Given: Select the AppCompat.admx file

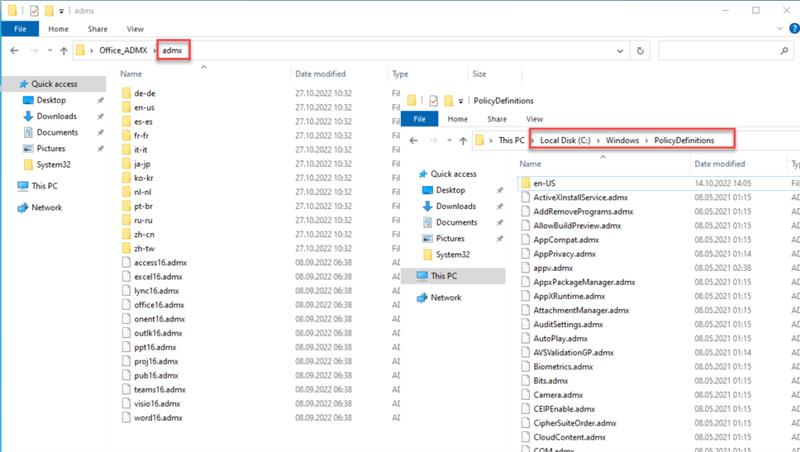Looking at the screenshot, I should tap(566, 240).
